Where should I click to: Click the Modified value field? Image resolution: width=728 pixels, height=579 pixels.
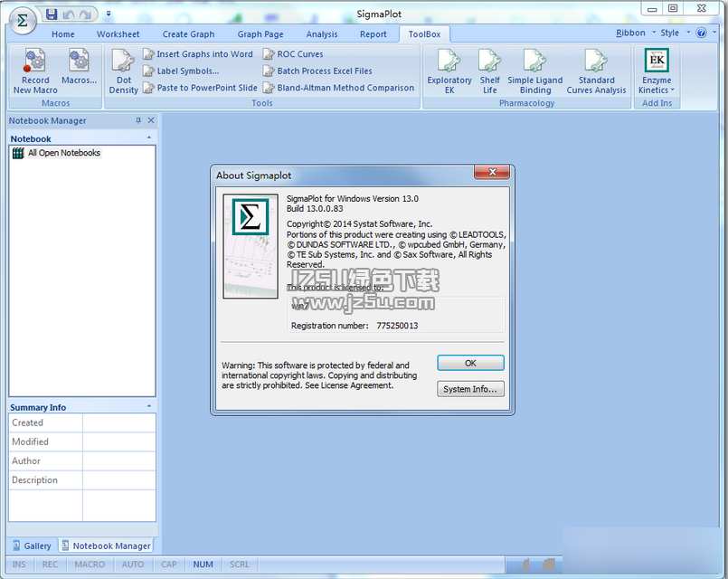tap(119, 442)
